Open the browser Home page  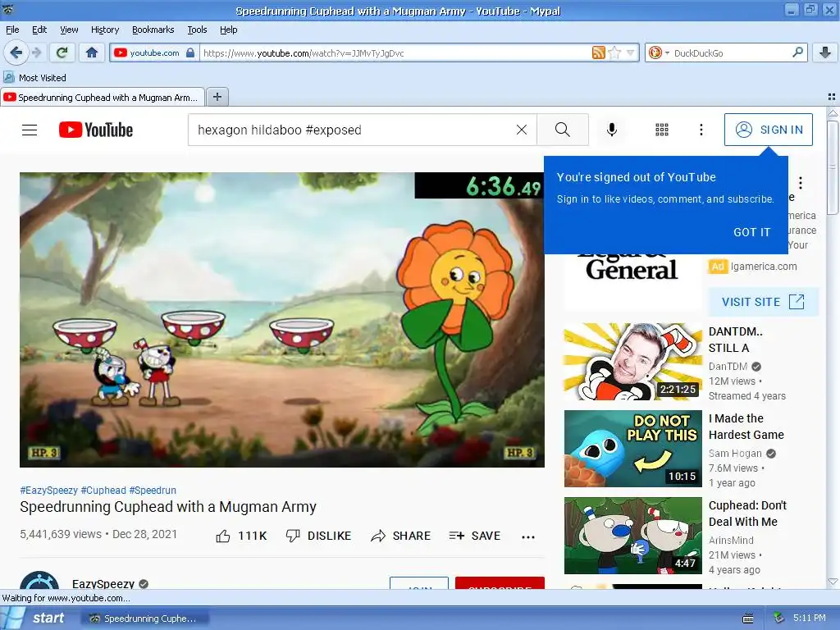pyautogui.click(x=92, y=52)
